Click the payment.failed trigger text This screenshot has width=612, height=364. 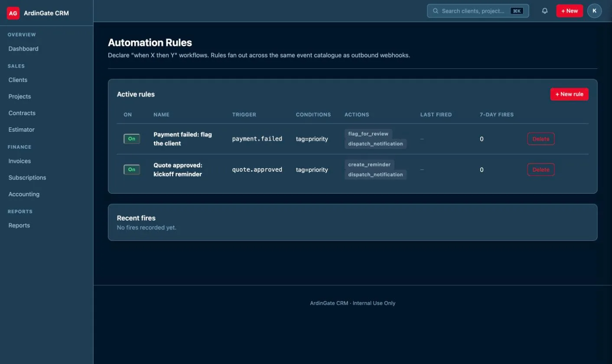[257, 139]
